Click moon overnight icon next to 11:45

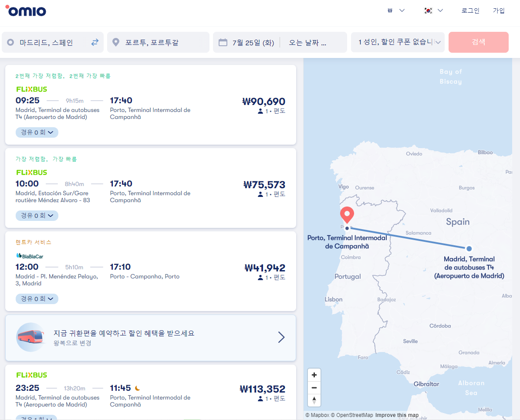[138, 388]
